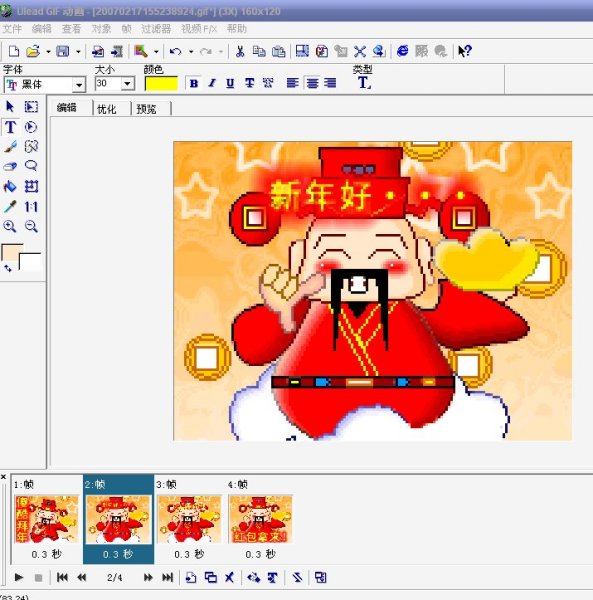Screen dimensions: 593x600
Task: Preview in Internet Explorer browser icon
Action: coord(402,51)
